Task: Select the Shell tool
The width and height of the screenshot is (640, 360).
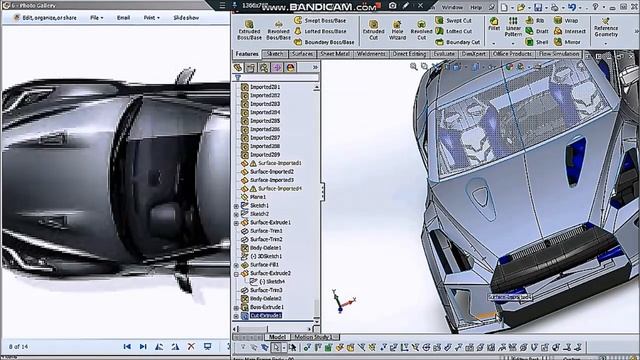Action: [x=537, y=42]
